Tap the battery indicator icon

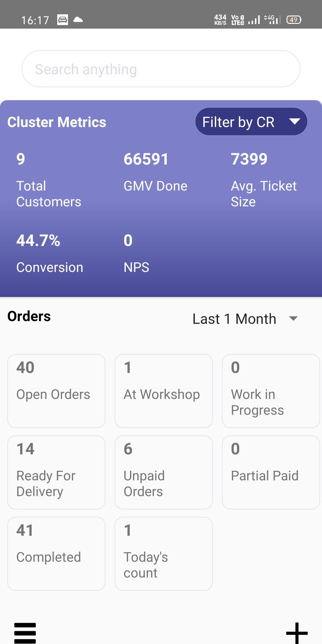[294, 20]
